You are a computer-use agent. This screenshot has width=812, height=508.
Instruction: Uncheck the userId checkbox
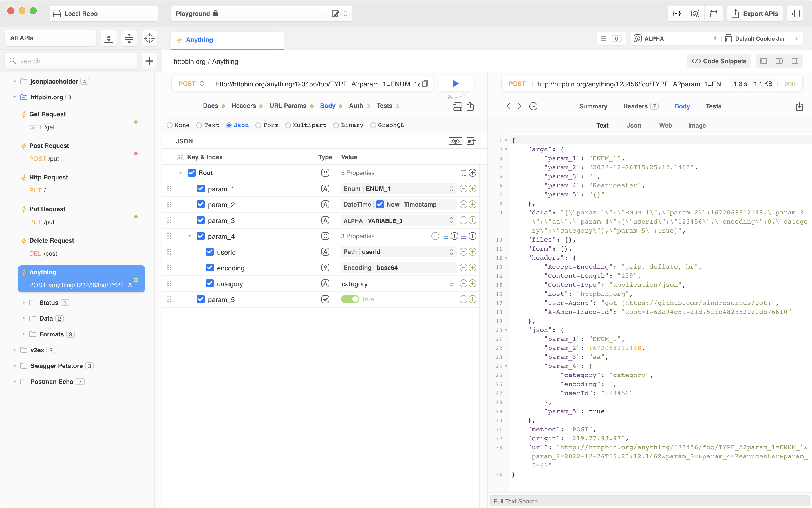210,252
